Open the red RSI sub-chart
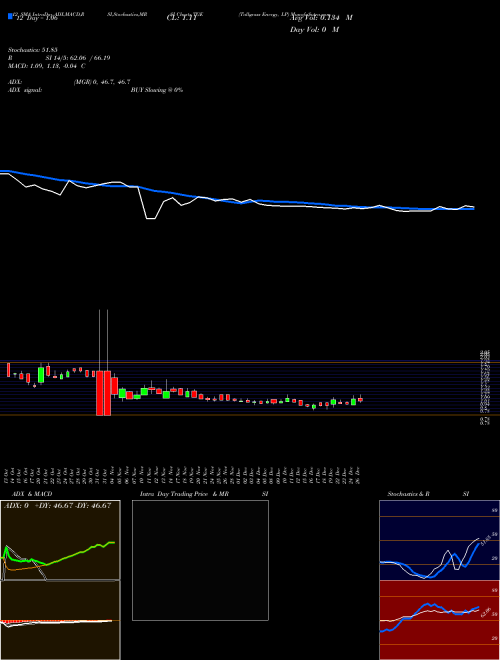The width and height of the screenshot is (500, 660). 439,620
